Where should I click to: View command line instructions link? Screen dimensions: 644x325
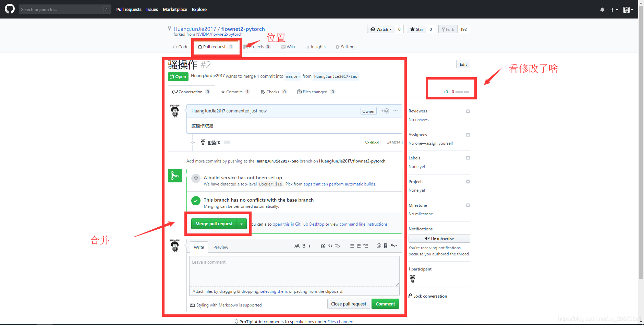(364, 224)
